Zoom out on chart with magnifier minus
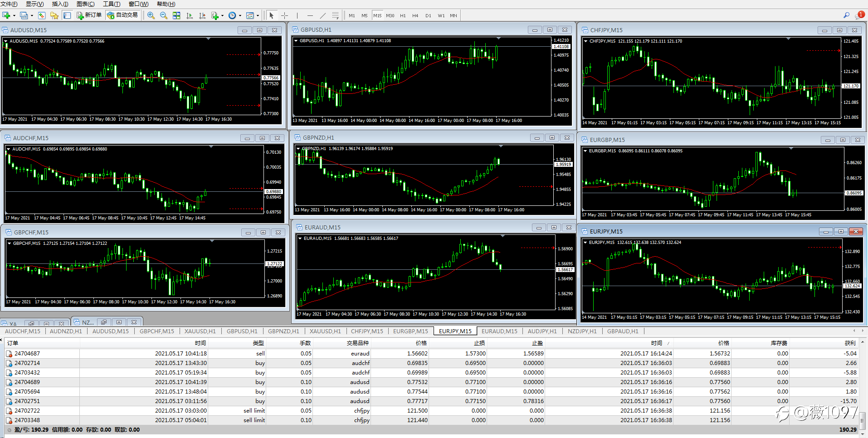This screenshot has height=438, width=868. point(164,15)
